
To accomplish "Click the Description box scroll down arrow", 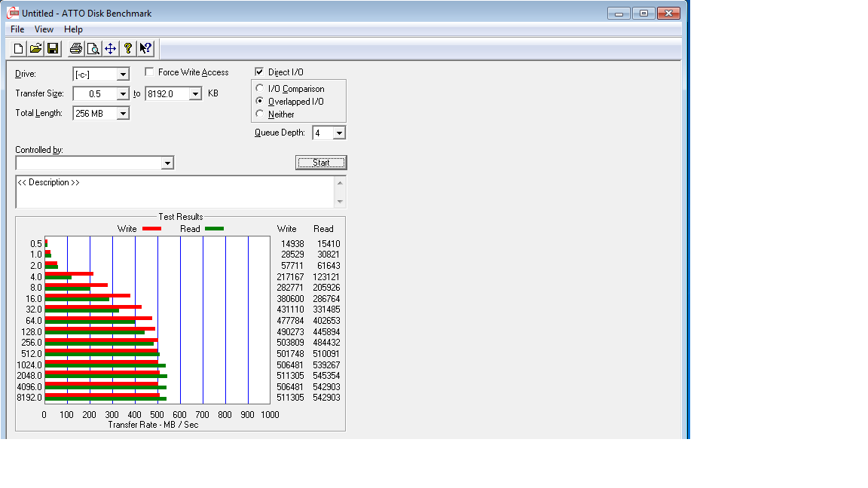I will [x=340, y=201].
